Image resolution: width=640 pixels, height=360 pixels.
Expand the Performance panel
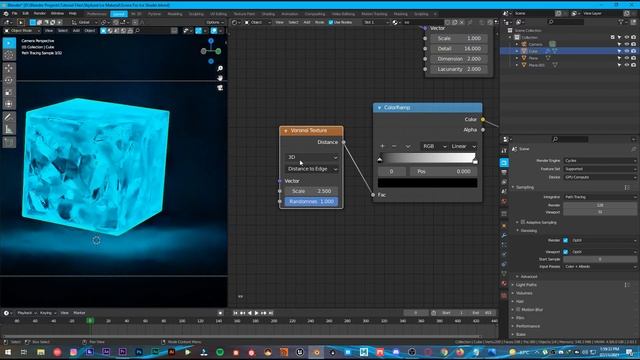tap(528, 326)
